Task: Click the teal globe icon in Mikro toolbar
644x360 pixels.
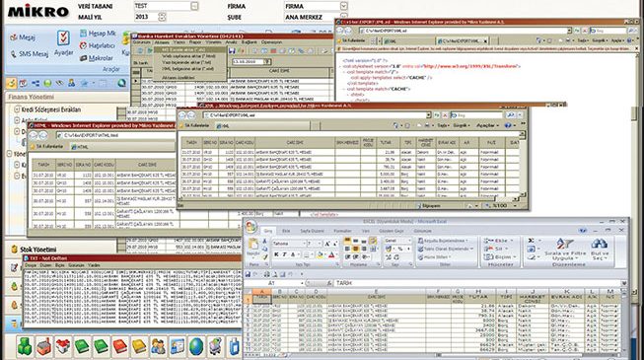Action: coord(121,84)
